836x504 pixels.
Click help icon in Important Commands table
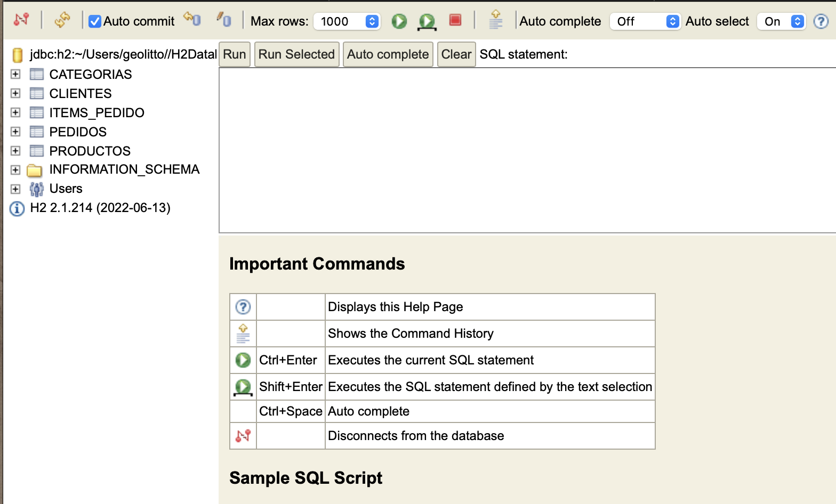(x=243, y=307)
